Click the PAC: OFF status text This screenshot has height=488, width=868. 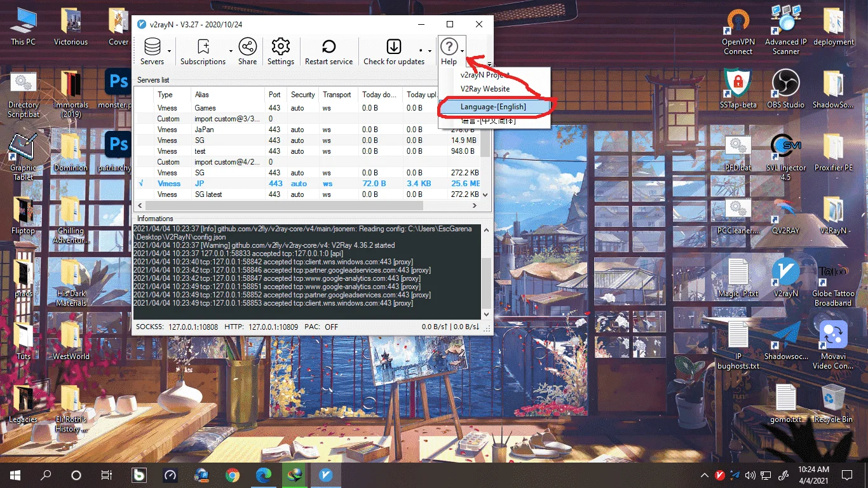click(322, 327)
